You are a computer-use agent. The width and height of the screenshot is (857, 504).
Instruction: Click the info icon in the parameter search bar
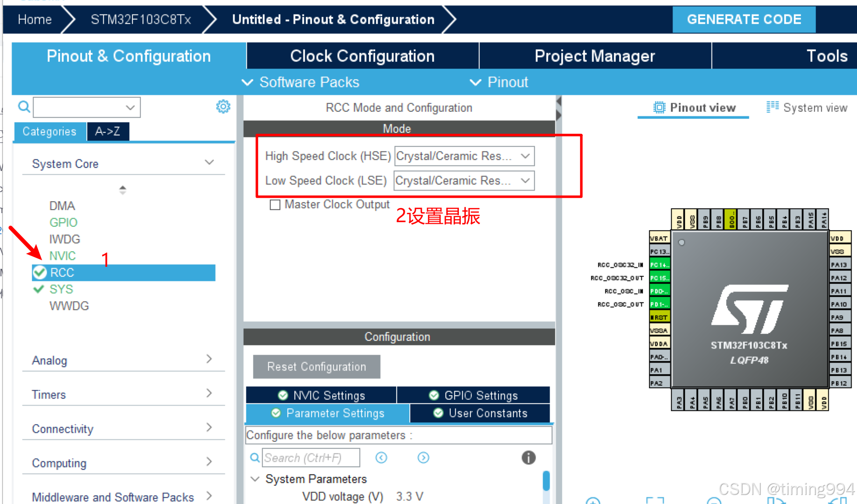tap(529, 457)
